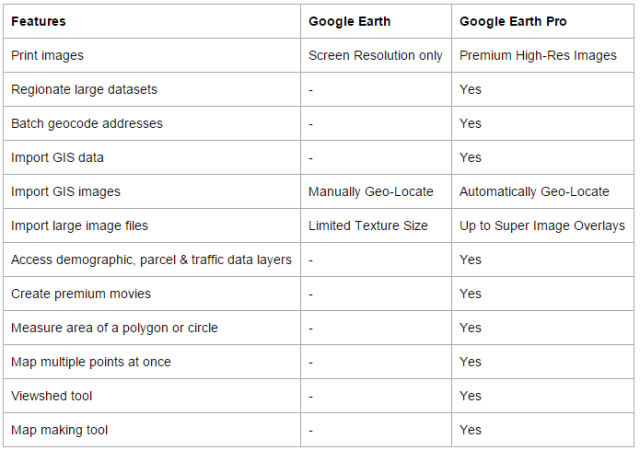The image size is (640, 450).
Task: Select the Import GIS images row label
Action: (65, 192)
